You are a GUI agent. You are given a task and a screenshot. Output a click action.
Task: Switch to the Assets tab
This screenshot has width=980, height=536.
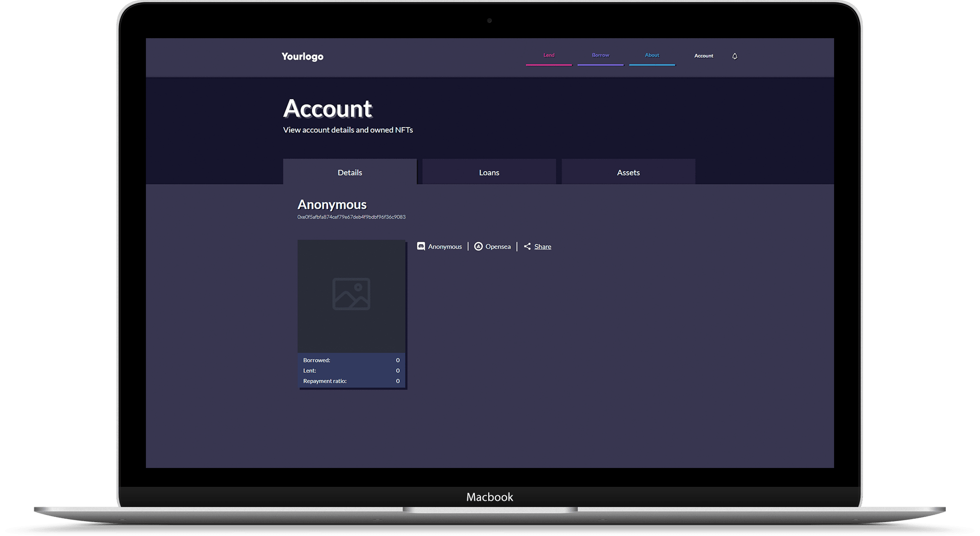628,172
